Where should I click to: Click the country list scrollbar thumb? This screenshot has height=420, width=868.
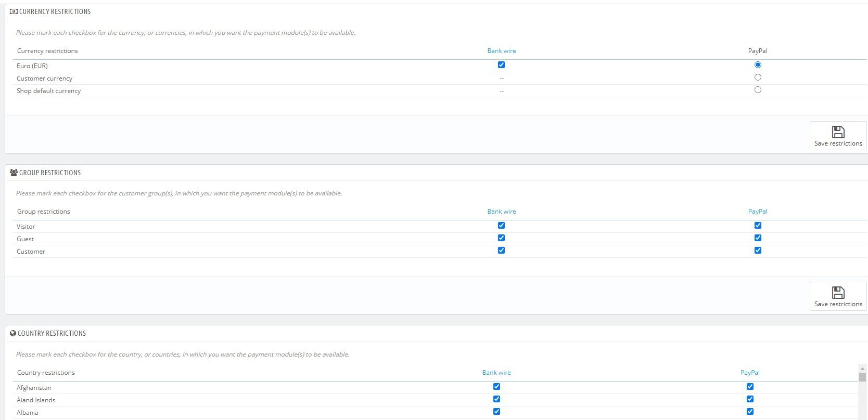click(x=862, y=377)
